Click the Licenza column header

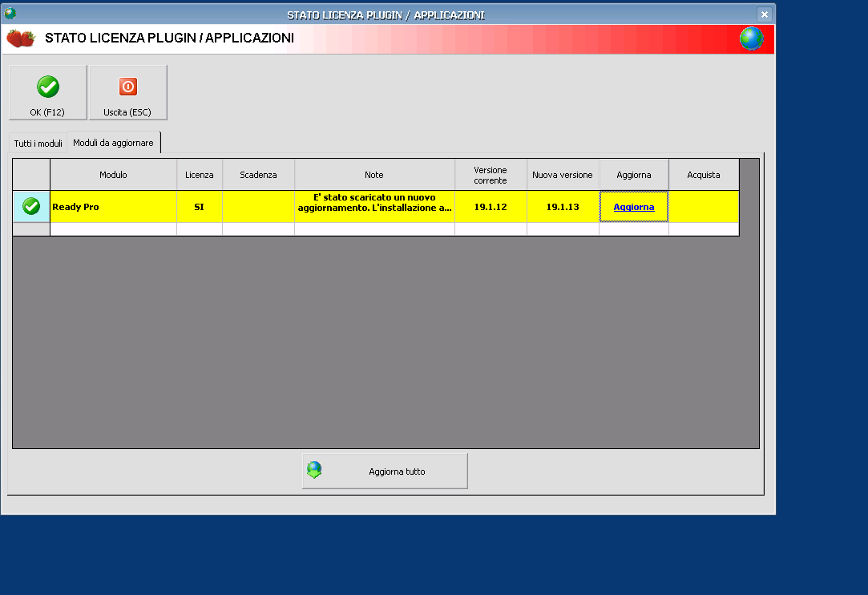200,175
